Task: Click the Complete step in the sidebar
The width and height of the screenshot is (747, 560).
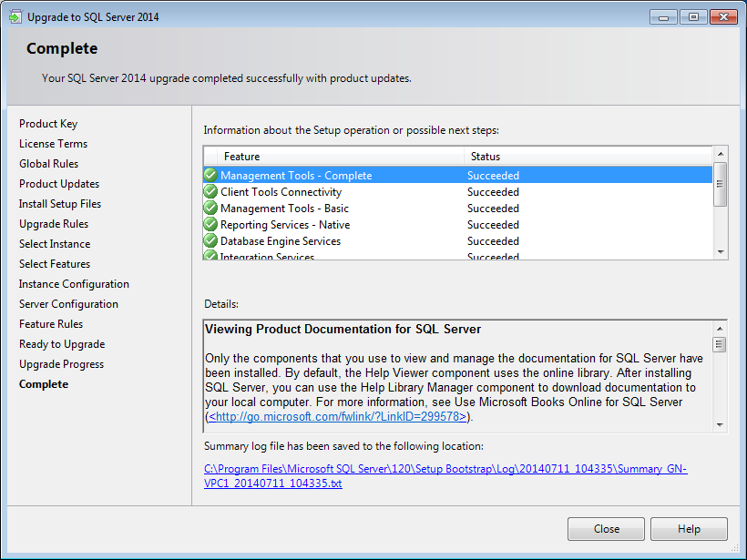Action: point(44,384)
